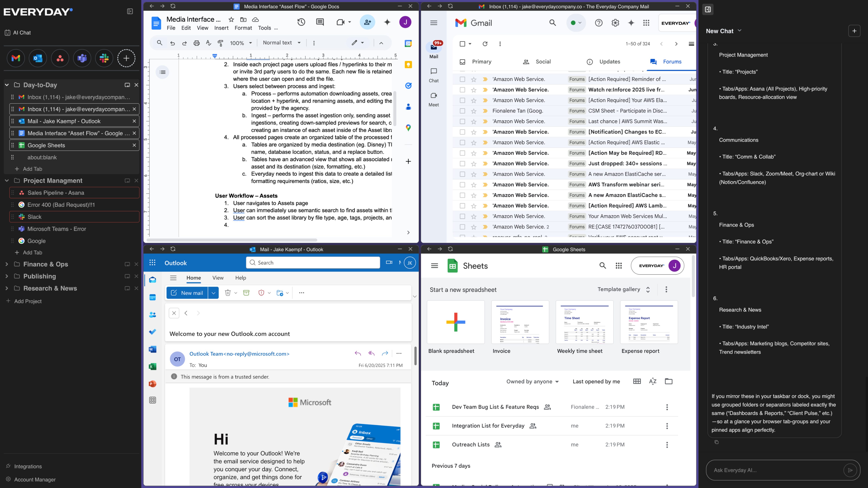
Task: Click the Blank spreadsheet thumbnail
Action: (x=455, y=322)
